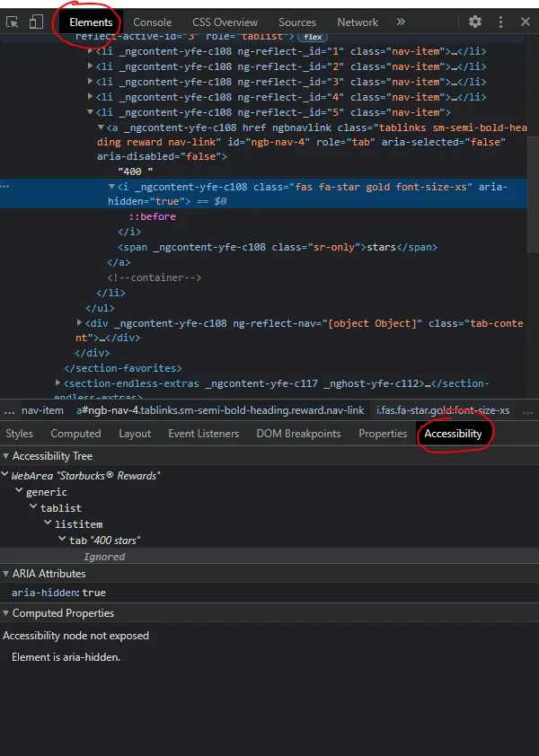
Task: Expand the section-endless-extras node
Action: point(57,382)
